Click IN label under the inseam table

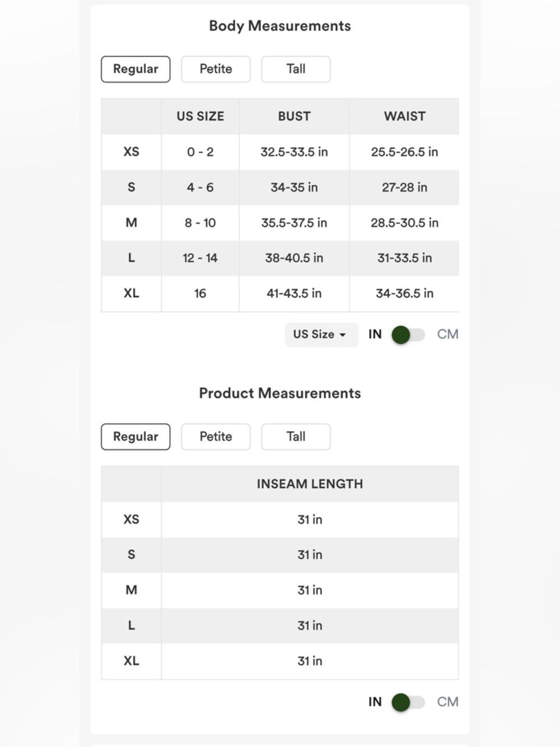pos(375,702)
